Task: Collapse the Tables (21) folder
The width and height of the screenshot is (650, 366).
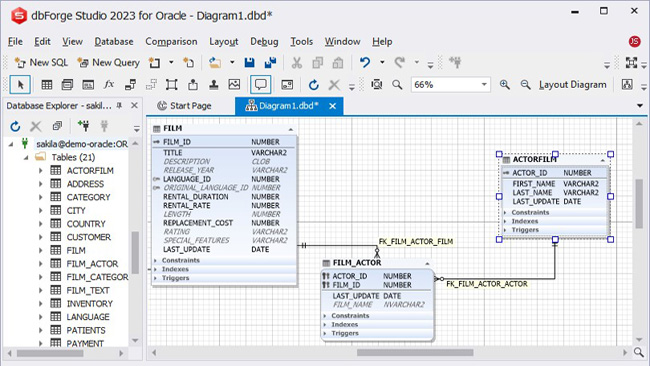Action: click(x=26, y=158)
